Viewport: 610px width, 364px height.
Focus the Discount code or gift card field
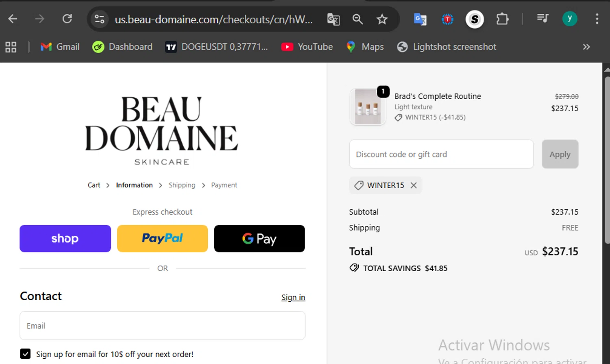pyautogui.click(x=441, y=154)
